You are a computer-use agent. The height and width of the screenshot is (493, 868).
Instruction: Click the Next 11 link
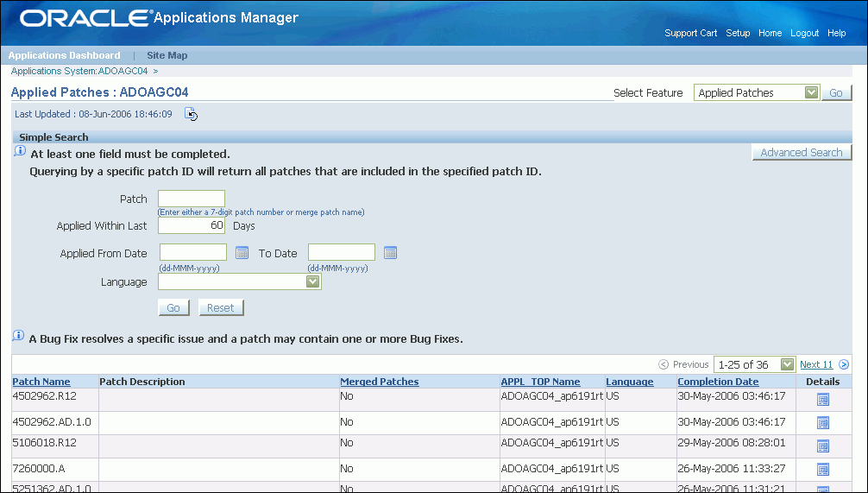click(x=816, y=364)
